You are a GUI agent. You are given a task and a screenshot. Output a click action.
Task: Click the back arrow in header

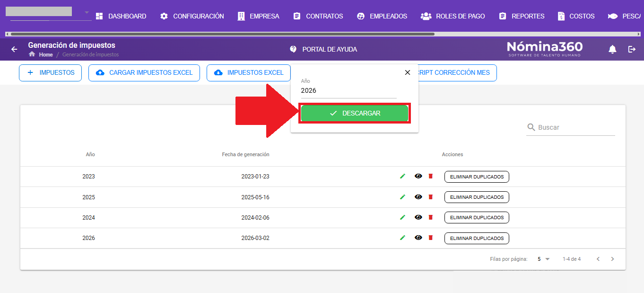click(14, 49)
